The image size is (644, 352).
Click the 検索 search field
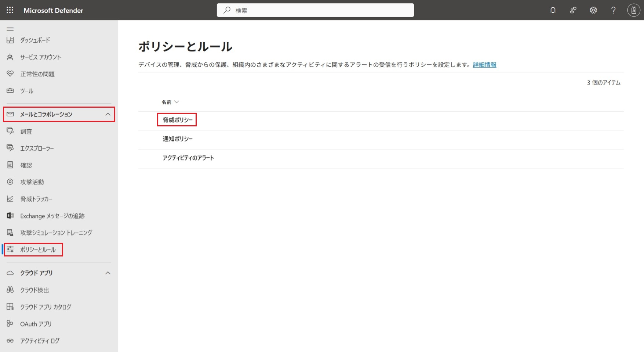tap(316, 10)
